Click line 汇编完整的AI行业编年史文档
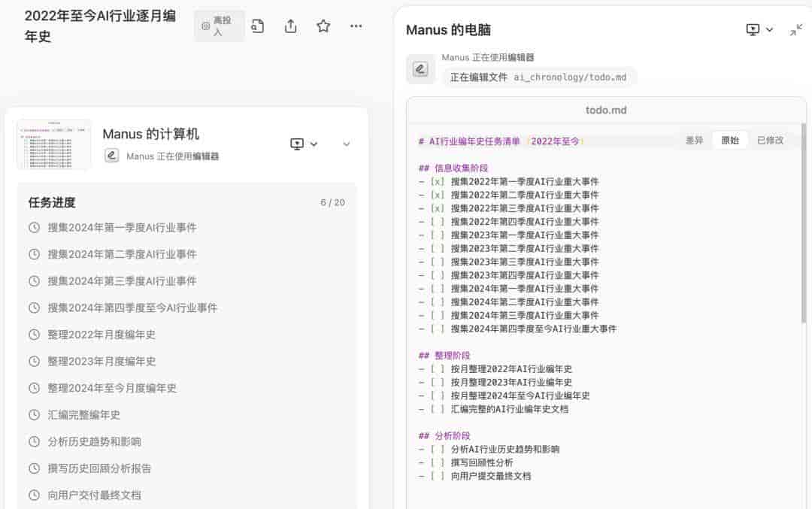The image size is (812, 509). [x=510, y=409]
